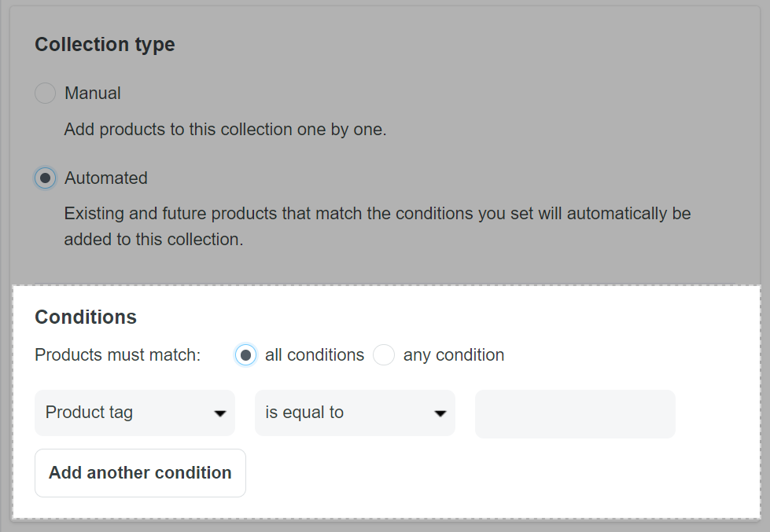Image resolution: width=770 pixels, height=532 pixels.
Task: Focus the empty condition value input field
Action: pyautogui.click(x=575, y=413)
